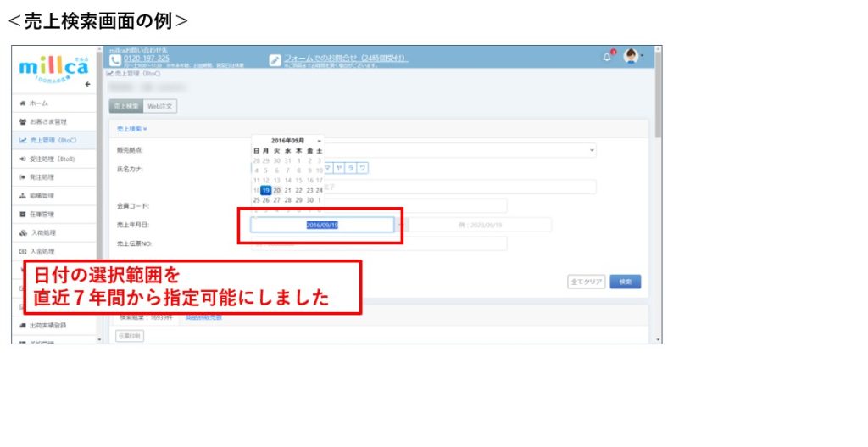Expand the 販売拠点 dropdown
Viewport: 868px width, 447px height.
[592, 150]
